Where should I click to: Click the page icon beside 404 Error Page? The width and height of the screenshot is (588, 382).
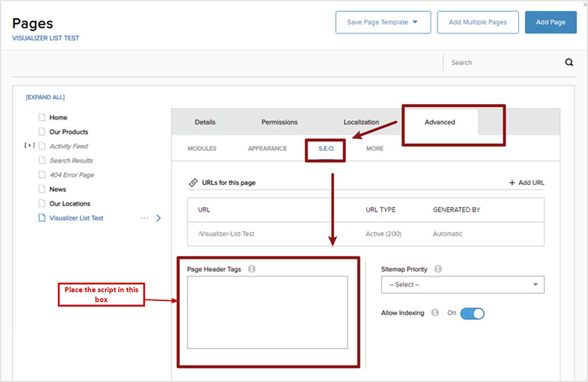[42, 175]
